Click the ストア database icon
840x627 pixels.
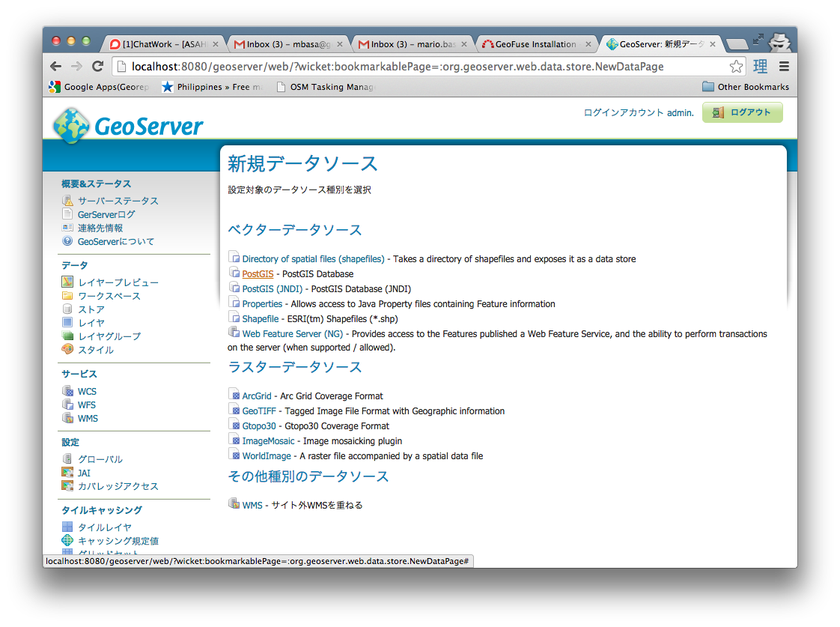[67, 309]
